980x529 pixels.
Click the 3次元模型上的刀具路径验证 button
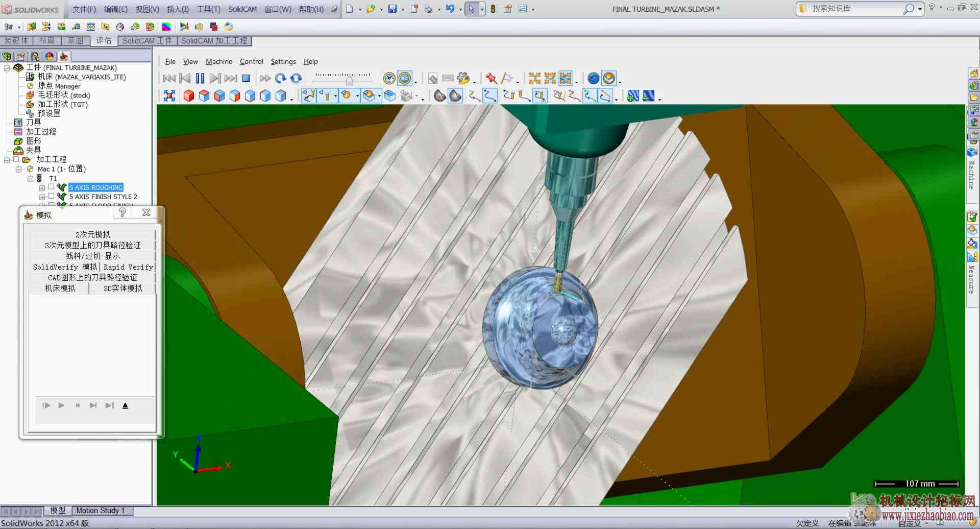pyautogui.click(x=92, y=245)
